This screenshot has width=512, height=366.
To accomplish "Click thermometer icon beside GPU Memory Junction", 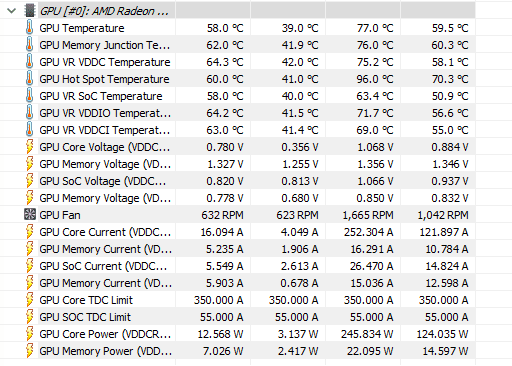I will coord(29,45).
